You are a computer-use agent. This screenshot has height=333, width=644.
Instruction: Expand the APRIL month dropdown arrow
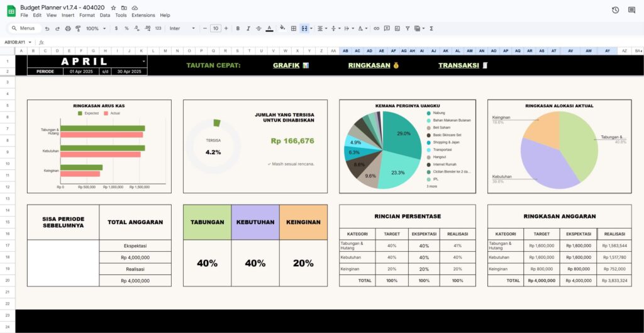145,61
